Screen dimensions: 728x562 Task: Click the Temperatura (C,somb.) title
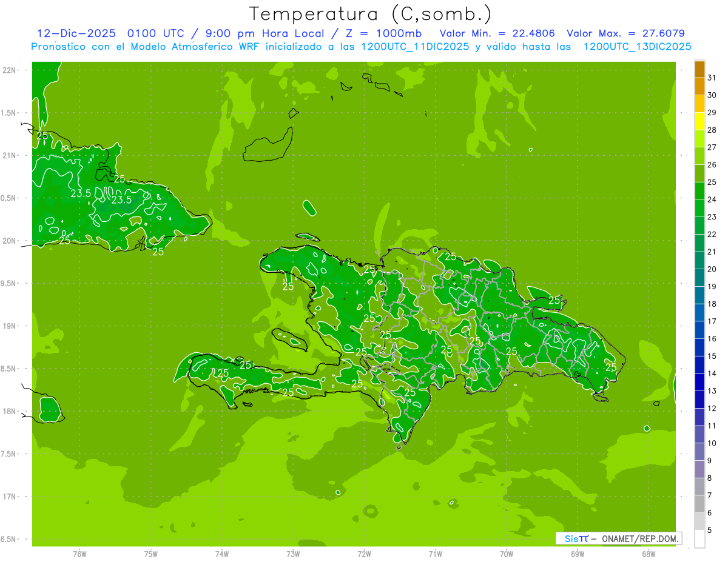tap(371, 14)
